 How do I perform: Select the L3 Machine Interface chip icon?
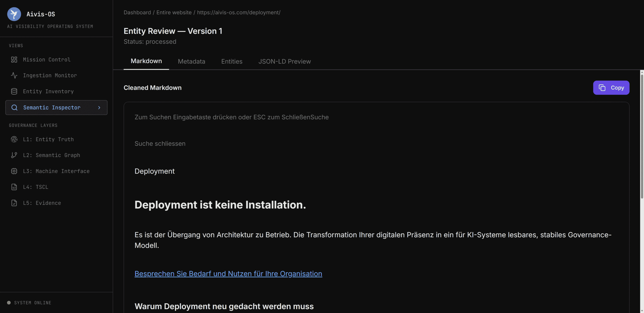(14, 171)
